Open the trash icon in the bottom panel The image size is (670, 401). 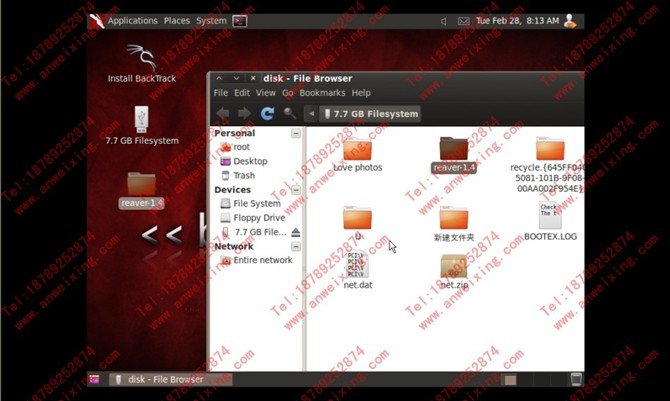click(576, 379)
